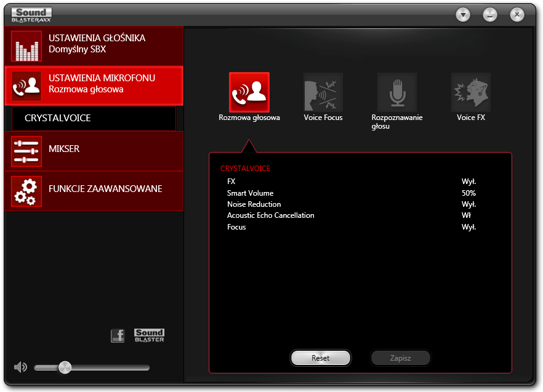
Task: Click the Domyślny SBX subtitle text
Action: pyautogui.click(x=77, y=49)
